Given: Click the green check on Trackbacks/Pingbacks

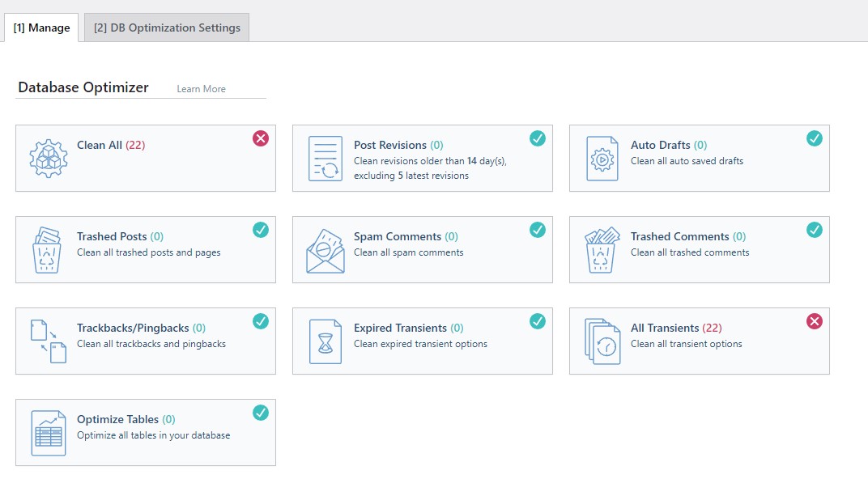Looking at the screenshot, I should coord(261,321).
